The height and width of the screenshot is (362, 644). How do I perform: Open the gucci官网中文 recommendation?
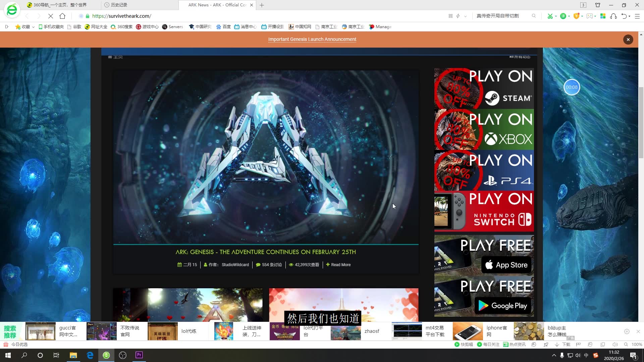tap(53, 331)
